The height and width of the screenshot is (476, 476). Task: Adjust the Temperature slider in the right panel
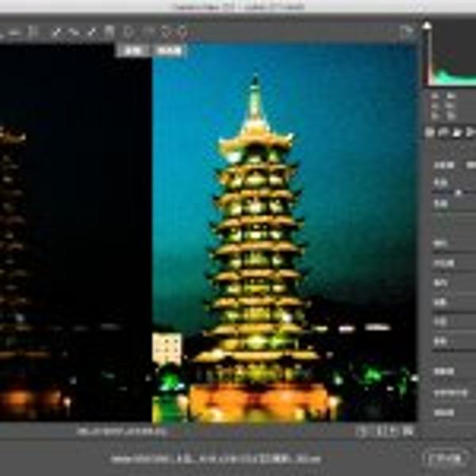tap(459, 192)
